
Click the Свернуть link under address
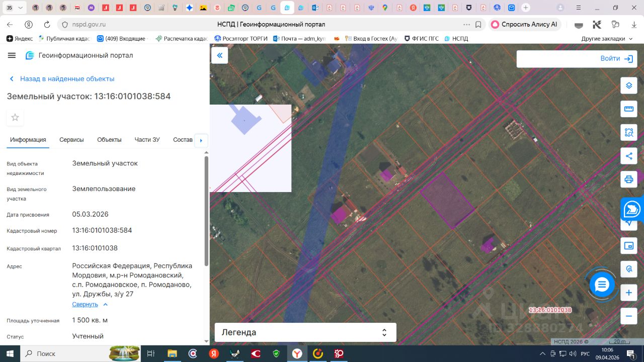click(x=85, y=304)
